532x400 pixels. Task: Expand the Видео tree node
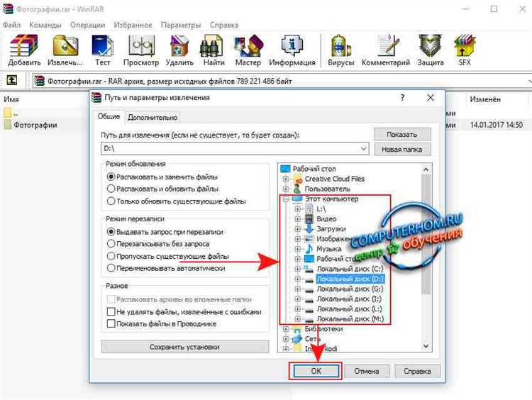point(297,219)
